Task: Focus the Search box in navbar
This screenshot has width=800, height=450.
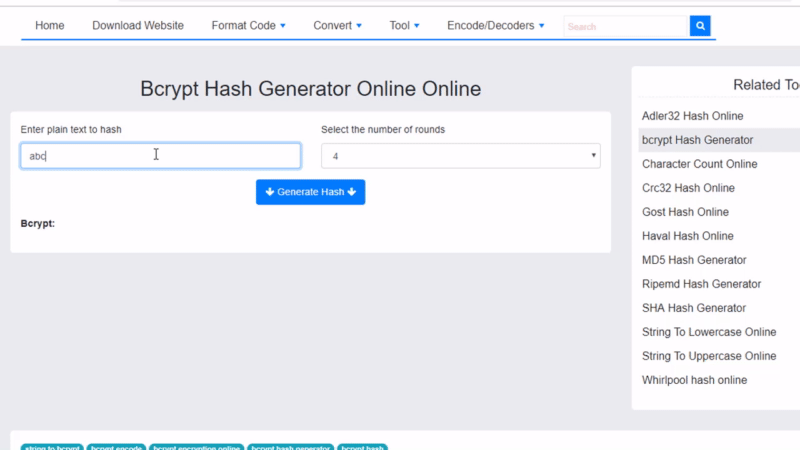Action: pyautogui.click(x=625, y=27)
